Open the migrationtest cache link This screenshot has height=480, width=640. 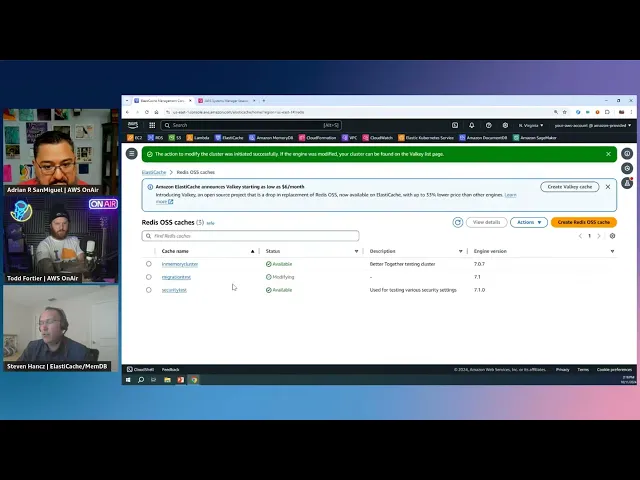click(x=176, y=277)
